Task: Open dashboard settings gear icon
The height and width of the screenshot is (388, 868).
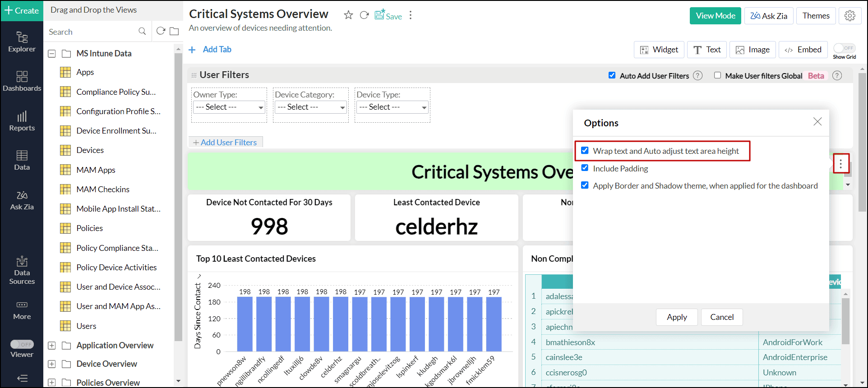Action: click(850, 16)
